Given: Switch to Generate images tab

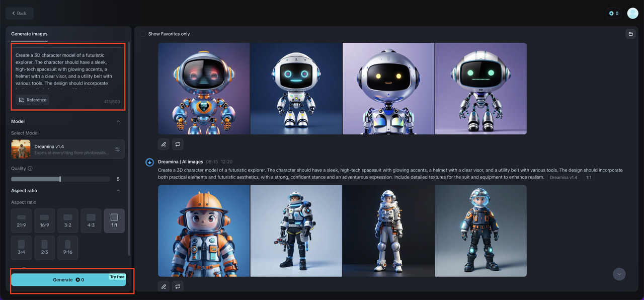Looking at the screenshot, I should point(29,34).
